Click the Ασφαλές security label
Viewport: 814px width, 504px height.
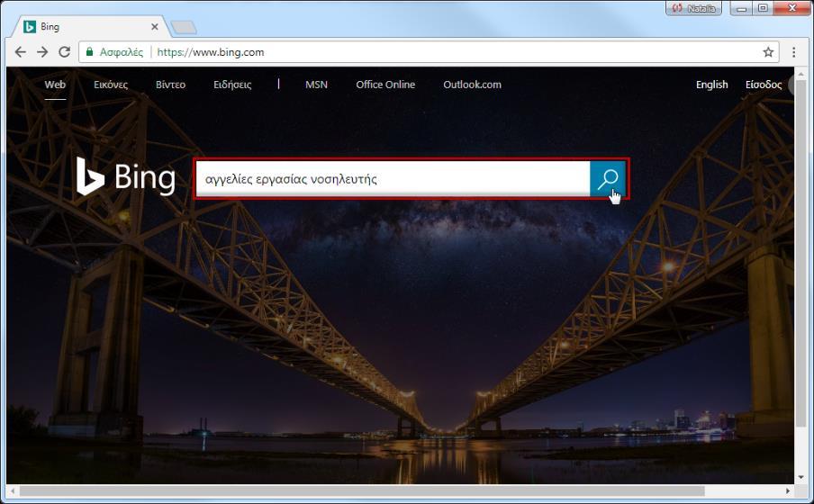click(122, 52)
